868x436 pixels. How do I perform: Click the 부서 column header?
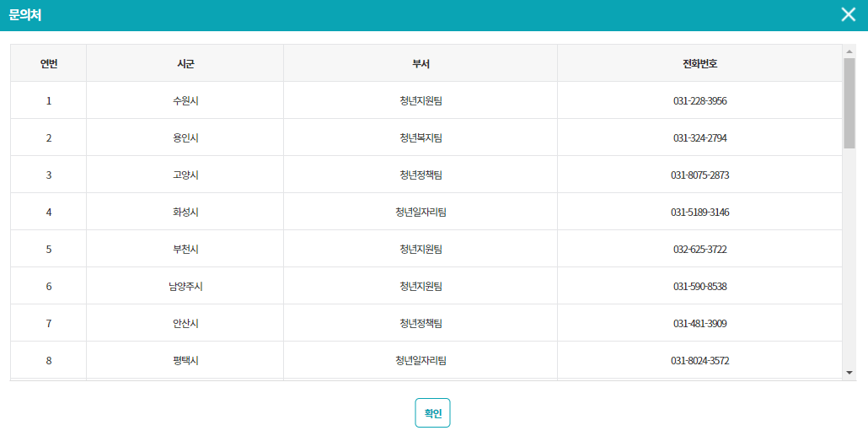tap(421, 64)
